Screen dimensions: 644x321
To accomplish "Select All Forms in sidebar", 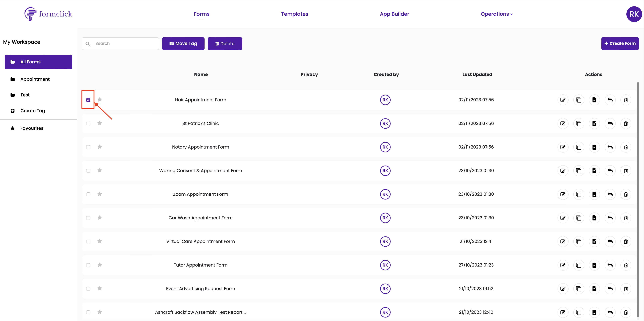I will coord(38,62).
